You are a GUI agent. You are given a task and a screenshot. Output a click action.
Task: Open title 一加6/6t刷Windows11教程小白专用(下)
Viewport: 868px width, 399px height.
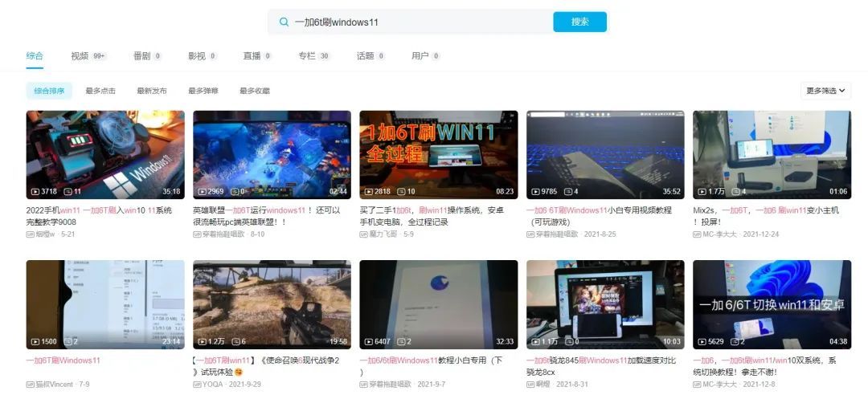click(432, 366)
